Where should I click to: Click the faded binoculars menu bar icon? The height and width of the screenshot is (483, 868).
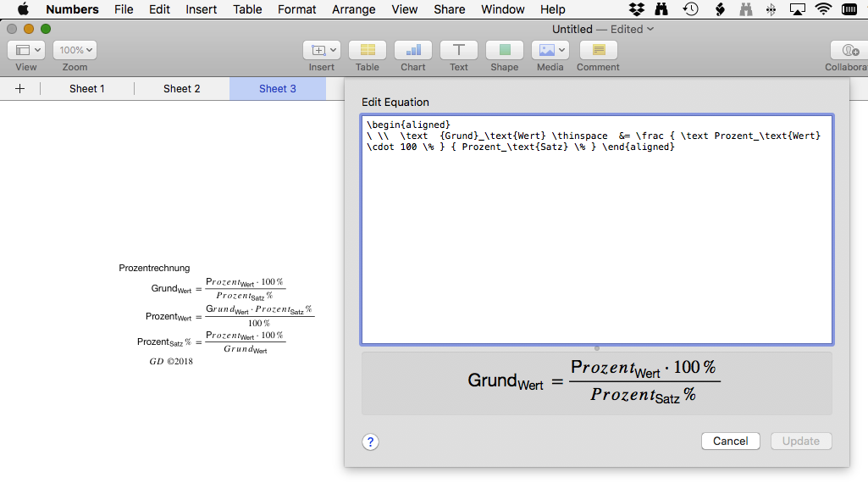746,9
